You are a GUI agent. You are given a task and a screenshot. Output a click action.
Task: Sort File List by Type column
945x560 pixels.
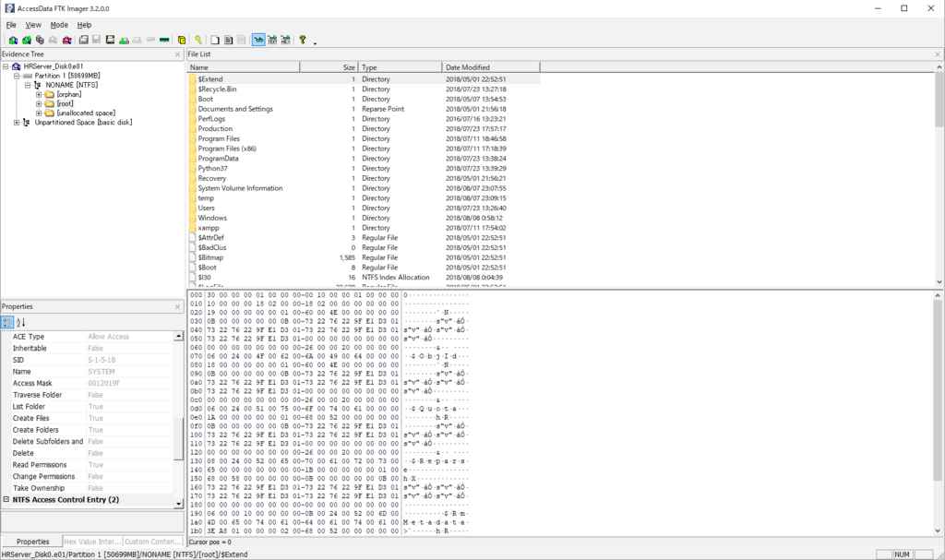point(401,67)
